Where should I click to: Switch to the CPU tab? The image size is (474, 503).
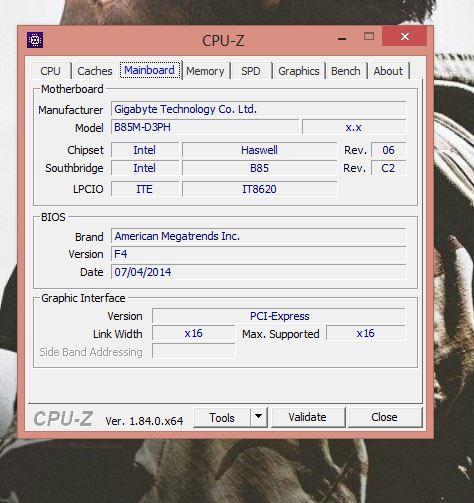[x=51, y=71]
